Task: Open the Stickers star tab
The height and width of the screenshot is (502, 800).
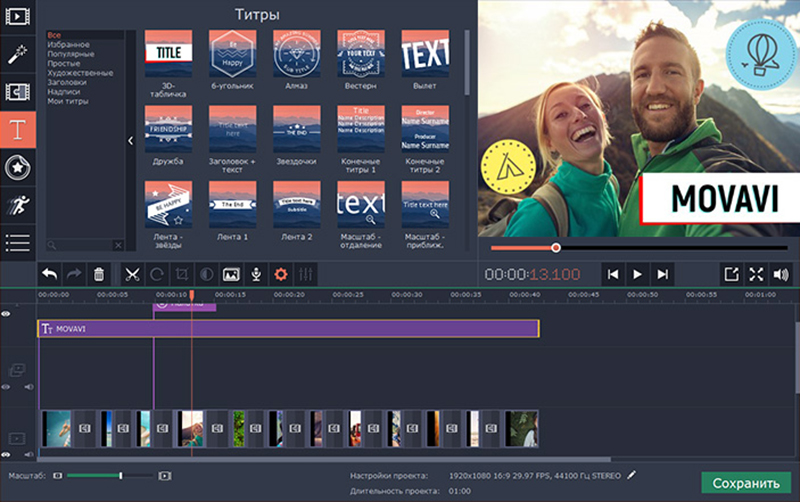Action: pos(17,167)
